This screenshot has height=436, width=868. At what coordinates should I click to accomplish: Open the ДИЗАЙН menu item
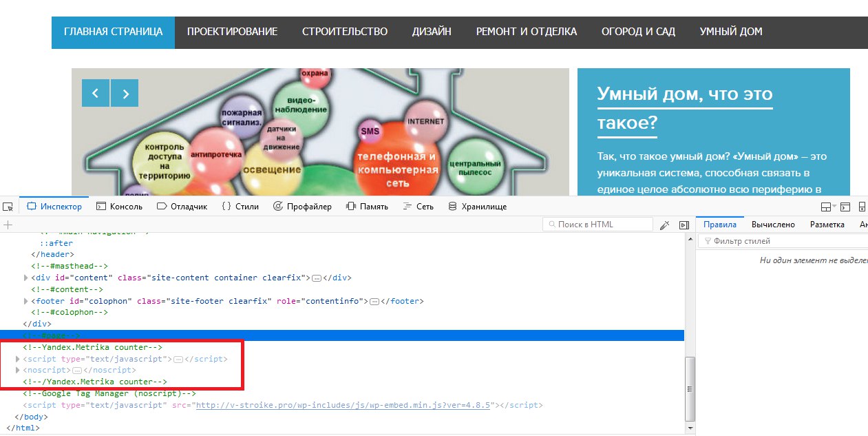click(432, 32)
